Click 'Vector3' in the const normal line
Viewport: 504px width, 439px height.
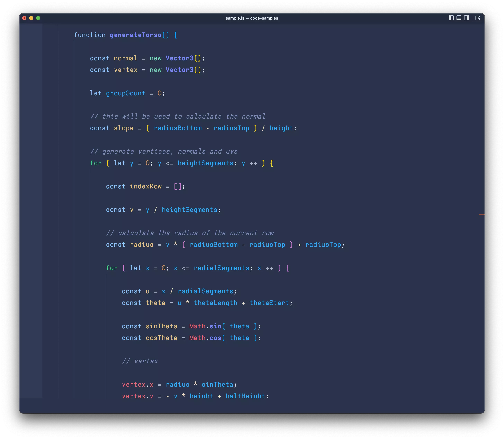pyautogui.click(x=180, y=58)
